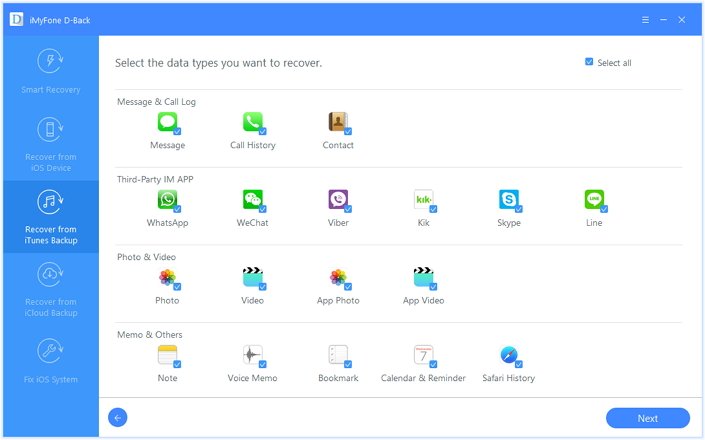
Task: Click the Viber icon
Action: pyautogui.click(x=338, y=200)
